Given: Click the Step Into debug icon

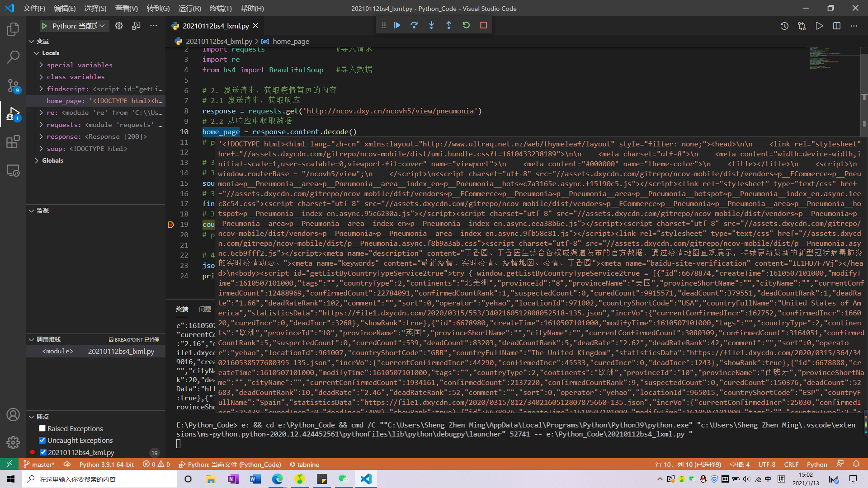Looking at the screenshot, I should pos(431,25).
